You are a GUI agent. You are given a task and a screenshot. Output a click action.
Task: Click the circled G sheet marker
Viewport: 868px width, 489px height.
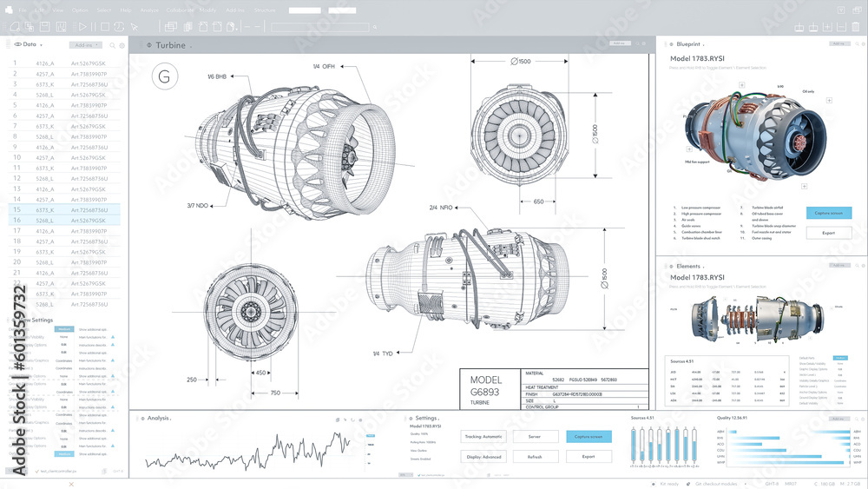[164, 76]
